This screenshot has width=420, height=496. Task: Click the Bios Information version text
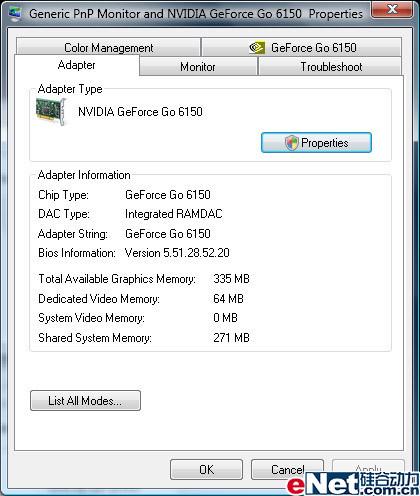(x=177, y=253)
